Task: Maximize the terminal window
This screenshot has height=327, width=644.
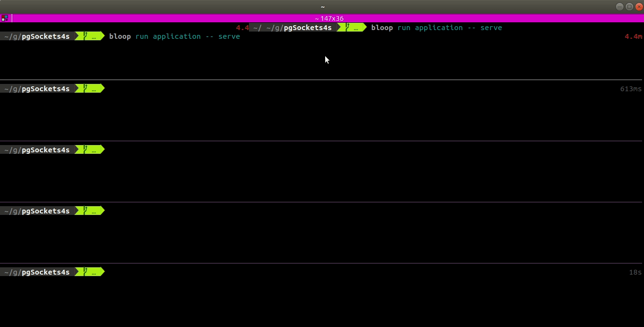Action: [x=629, y=6]
